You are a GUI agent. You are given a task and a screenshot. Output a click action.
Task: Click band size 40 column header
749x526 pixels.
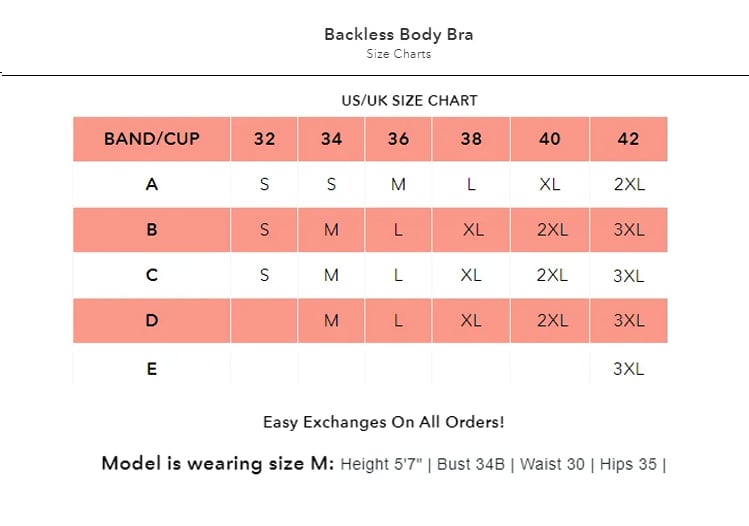click(550, 139)
